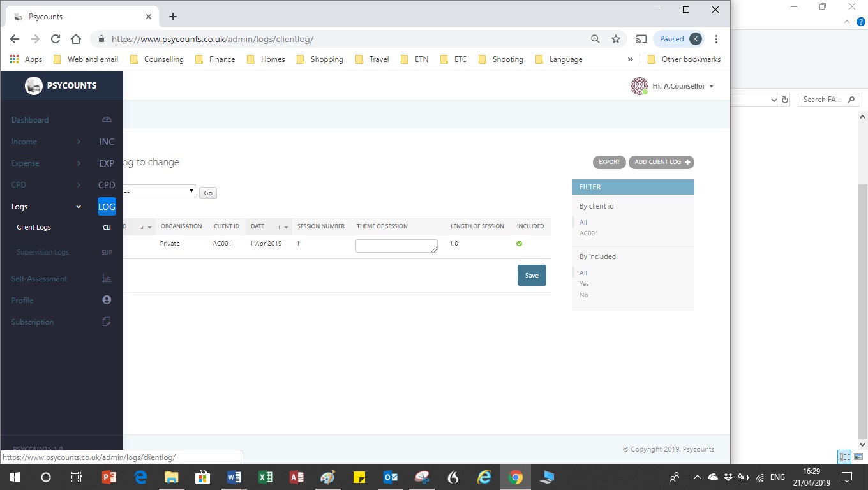The height and width of the screenshot is (490, 868).
Task: Collapse the ribbon in the background window
Action: pyautogui.click(x=847, y=22)
